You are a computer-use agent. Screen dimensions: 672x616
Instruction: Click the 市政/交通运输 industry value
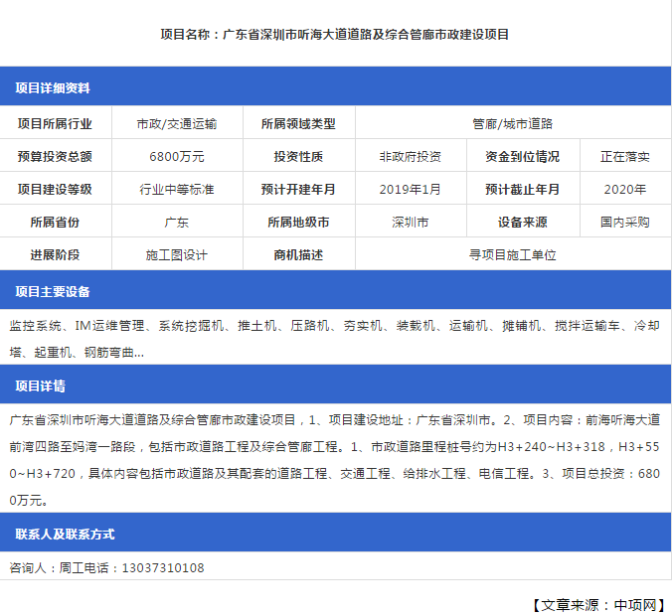pyautogui.click(x=177, y=124)
